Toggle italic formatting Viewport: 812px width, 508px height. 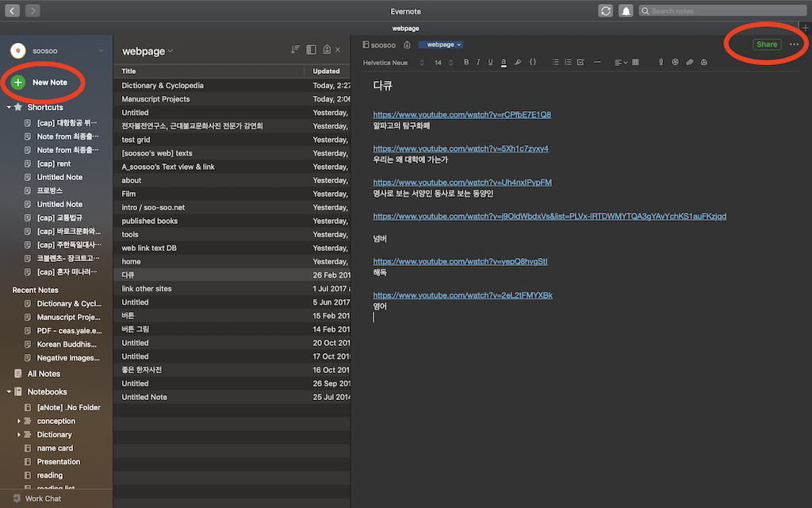pos(478,62)
